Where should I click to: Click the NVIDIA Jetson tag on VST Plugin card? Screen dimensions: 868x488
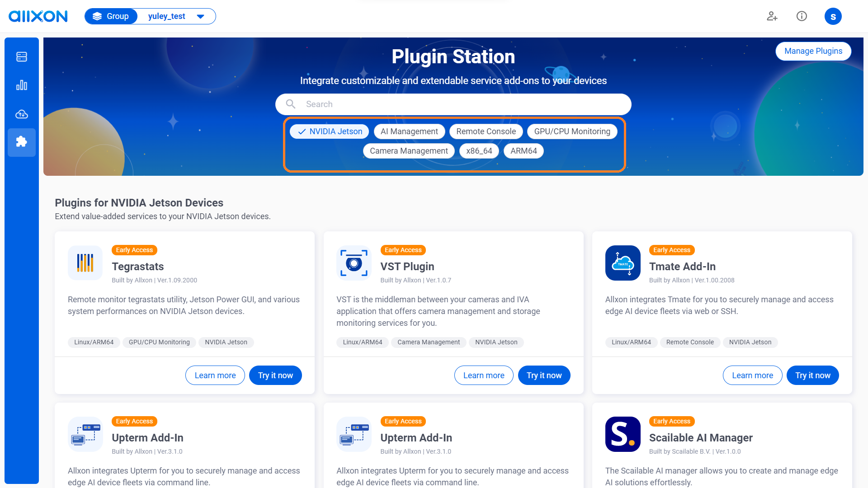496,342
